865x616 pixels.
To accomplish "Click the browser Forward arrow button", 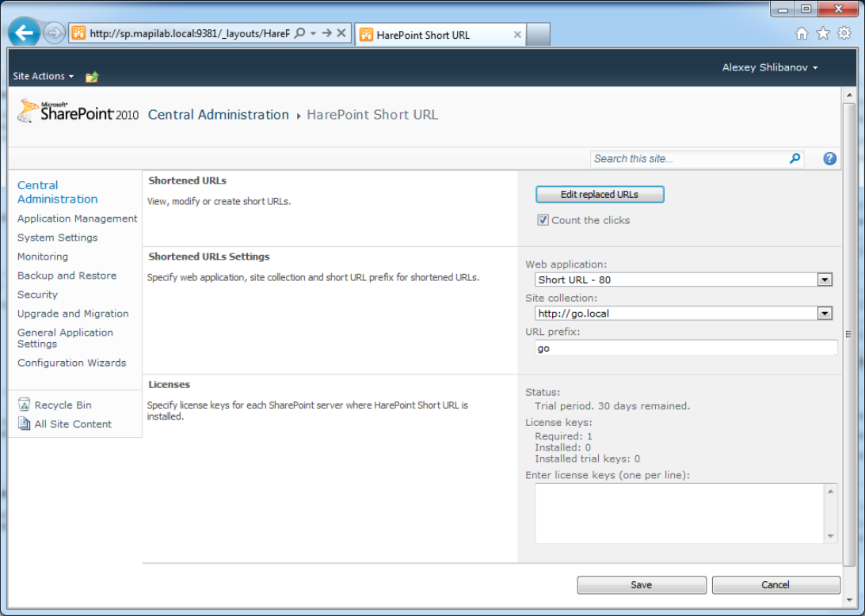I will pos(54,33).
